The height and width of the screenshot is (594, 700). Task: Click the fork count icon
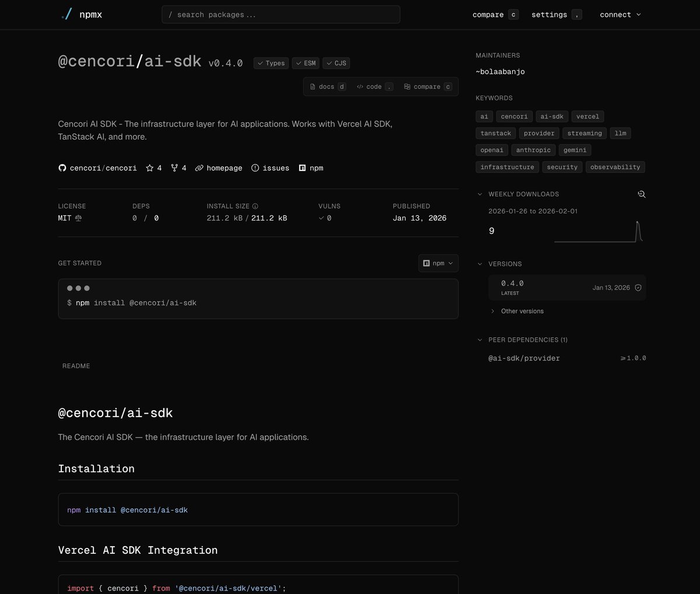click(174, 168)
